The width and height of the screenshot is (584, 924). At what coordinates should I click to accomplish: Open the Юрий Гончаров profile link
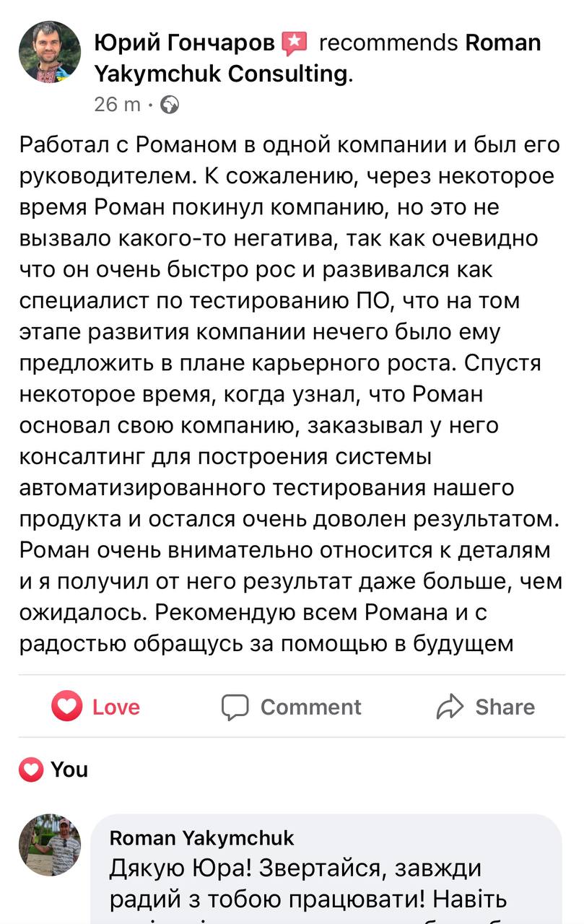point(185,43)
